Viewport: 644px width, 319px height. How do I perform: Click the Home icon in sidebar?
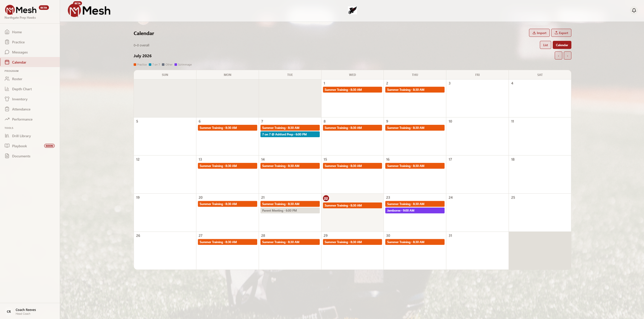pyautogui.click(x=7, y=32)
